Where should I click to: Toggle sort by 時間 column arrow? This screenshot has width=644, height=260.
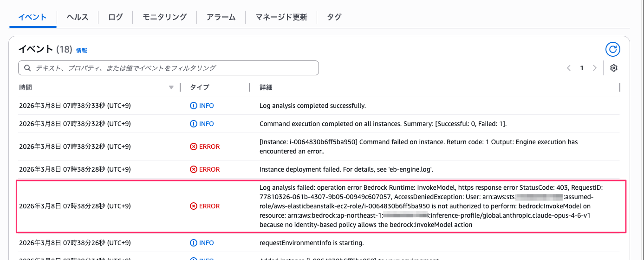(171, 87)
